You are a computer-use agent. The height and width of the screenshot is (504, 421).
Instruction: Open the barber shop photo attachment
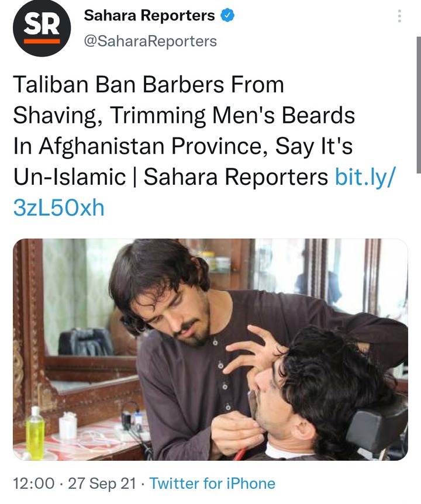210,350
